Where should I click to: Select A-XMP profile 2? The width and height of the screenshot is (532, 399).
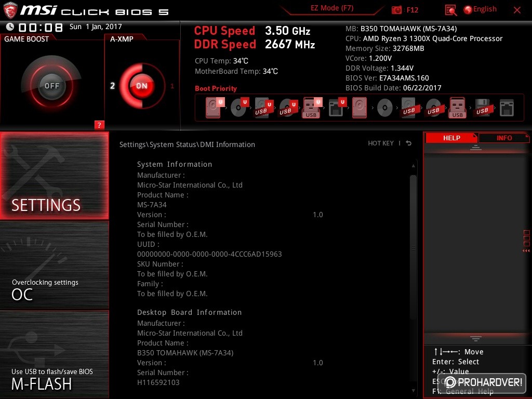[x=112, y=86]
